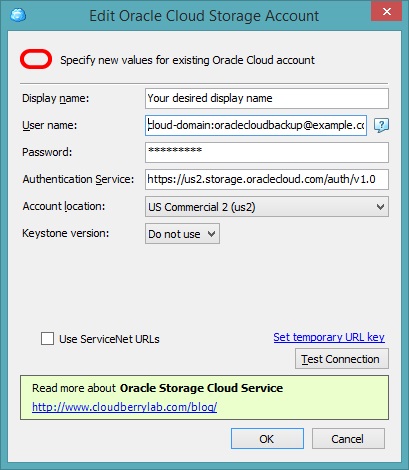
Task: Click the red Oracle logo icon
Action: [36, 59]
